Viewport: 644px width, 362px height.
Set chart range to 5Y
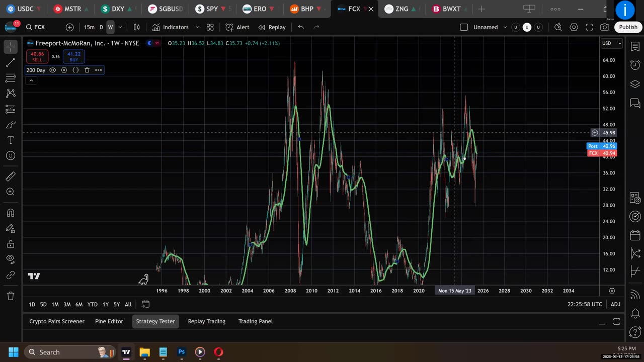click(x=117, y=304)
